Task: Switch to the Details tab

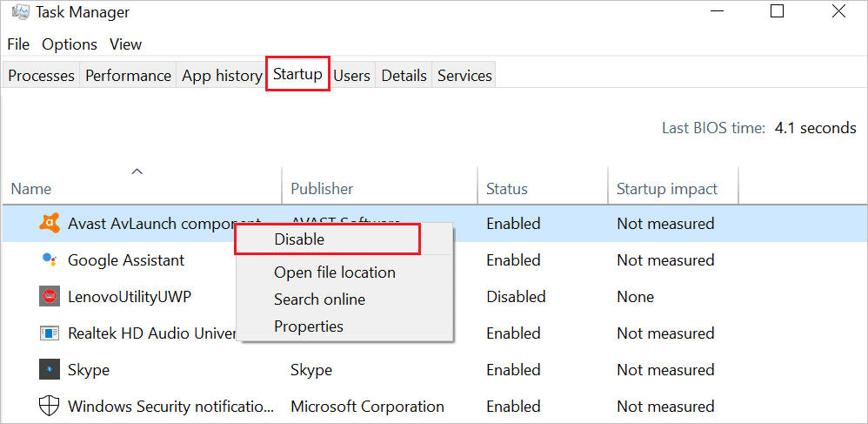Action: (x=404, y=76)
